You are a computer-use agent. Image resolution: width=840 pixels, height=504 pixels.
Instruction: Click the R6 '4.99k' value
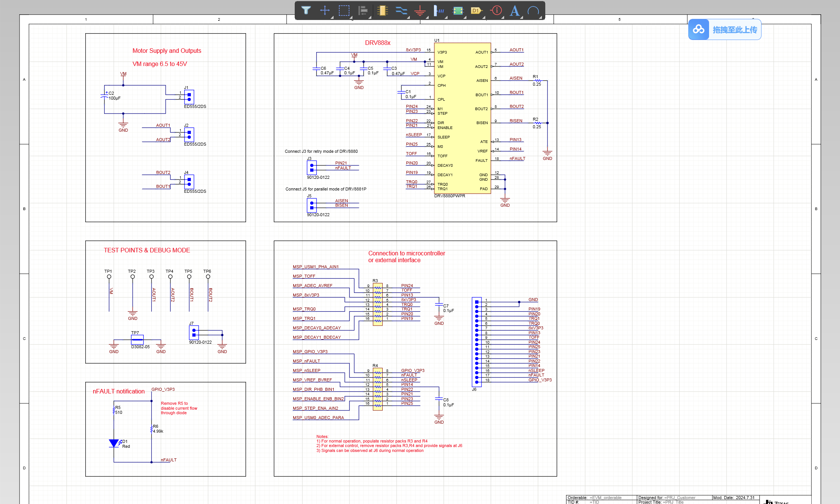click(x=158, y=431)
